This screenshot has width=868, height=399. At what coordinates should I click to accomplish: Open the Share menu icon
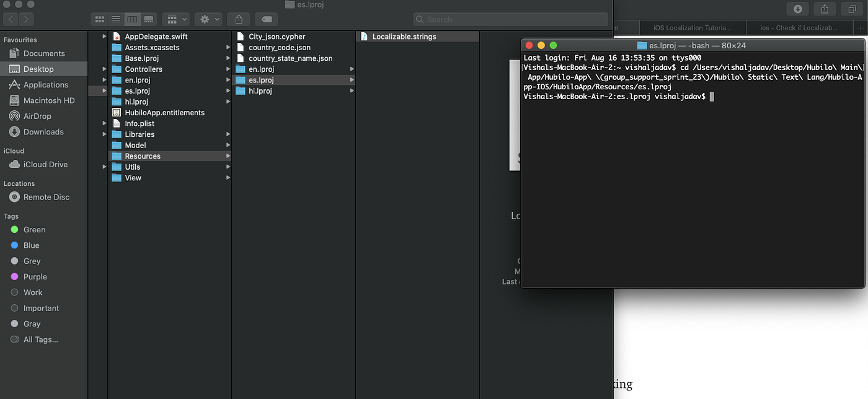pyautogui.click(x=238, y=19)
